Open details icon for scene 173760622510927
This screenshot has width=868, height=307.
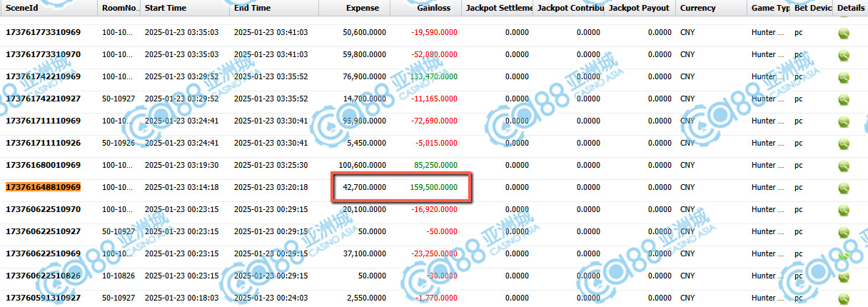pyautogui.click(x=844, y=232)
